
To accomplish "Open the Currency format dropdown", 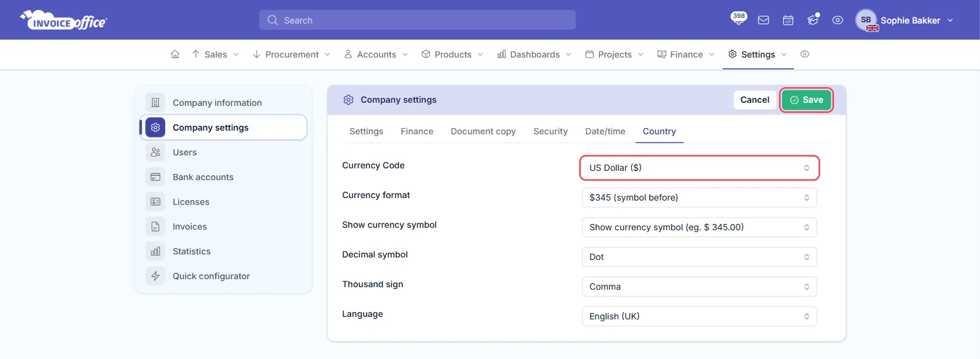I will coord(699,197).
